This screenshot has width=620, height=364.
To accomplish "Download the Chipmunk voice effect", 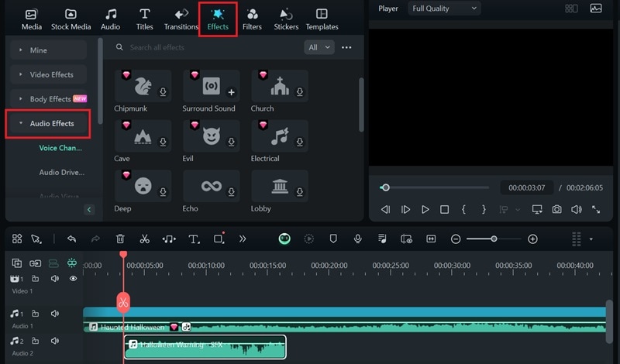I will [163, 92].
